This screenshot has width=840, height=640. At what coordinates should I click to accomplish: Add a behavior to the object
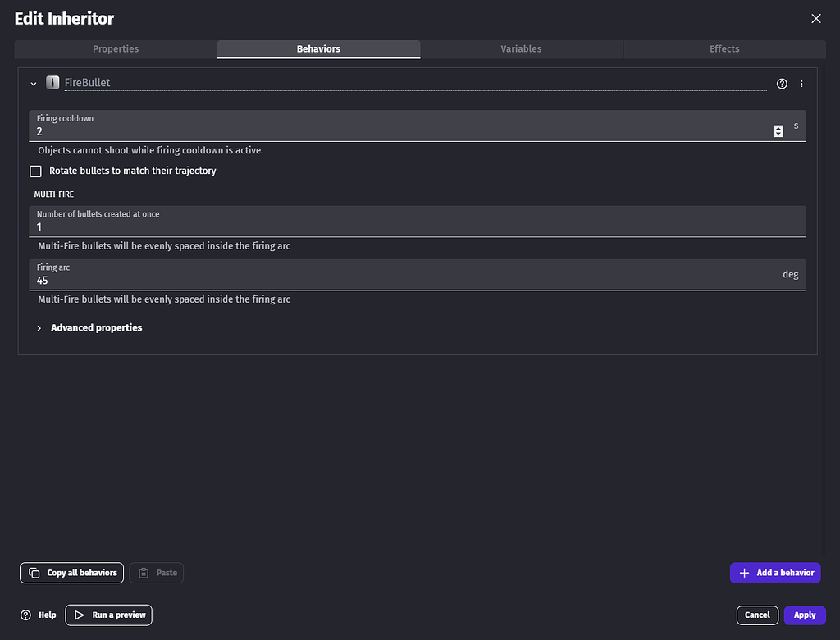click(x=775, y=573)
